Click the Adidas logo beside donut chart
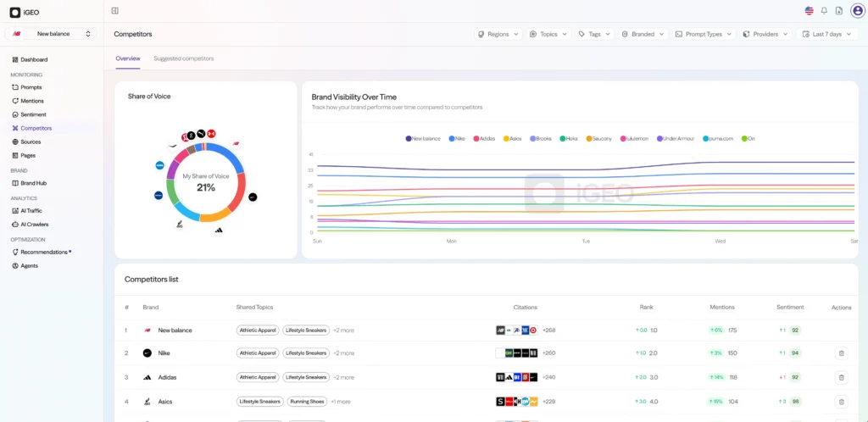This screenshot has width=868, height=422. pos(219,230)
